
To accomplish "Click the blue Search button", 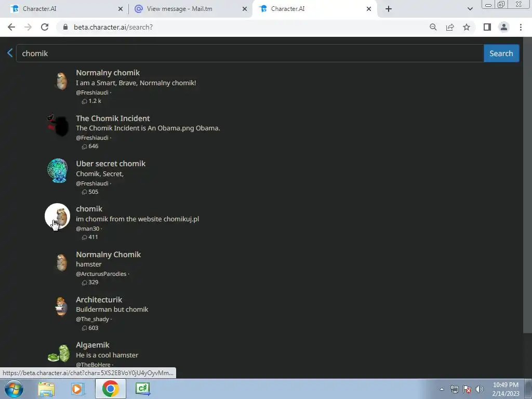I will pos(501,54).
